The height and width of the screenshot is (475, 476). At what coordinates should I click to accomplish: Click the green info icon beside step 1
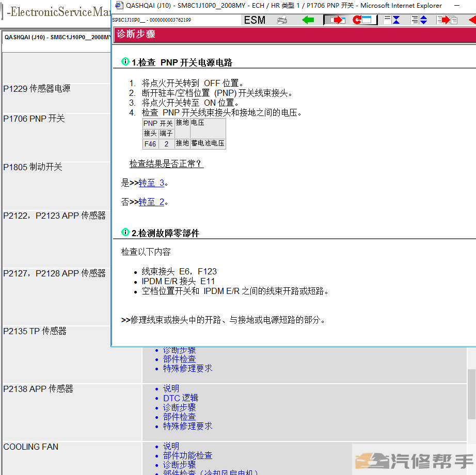[x=125, y=61]
